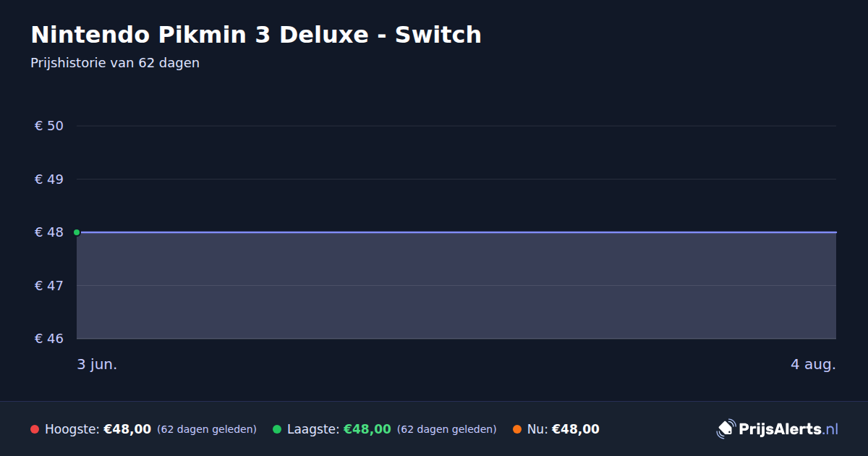868x456 pixels.
Task: Click the shaded area under price line
Action: pos(456,286)
